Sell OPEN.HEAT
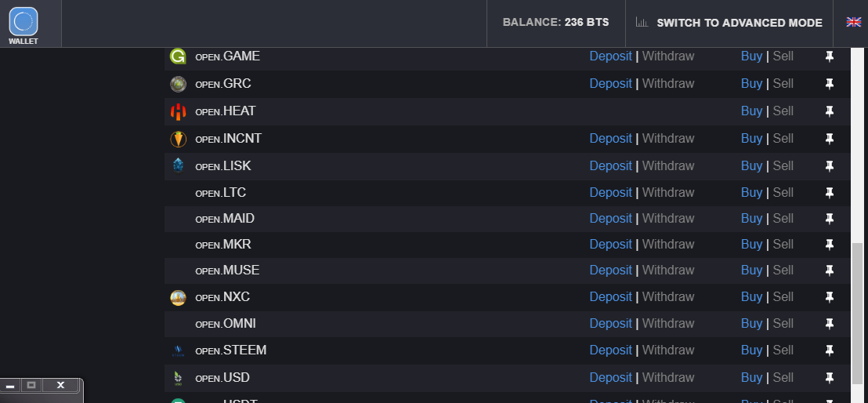This screenshot has height=403, width=868. 783,111
